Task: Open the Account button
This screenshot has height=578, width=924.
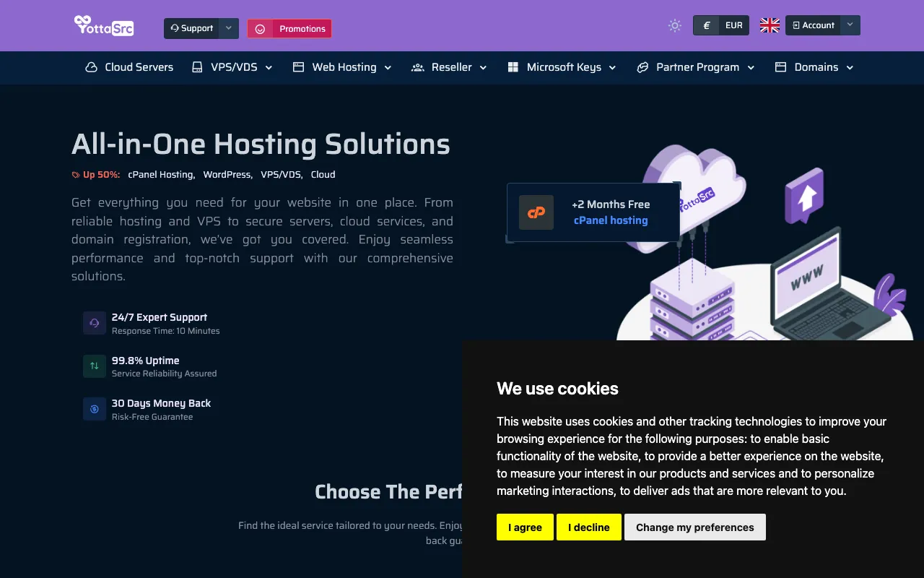Action: 814,25
